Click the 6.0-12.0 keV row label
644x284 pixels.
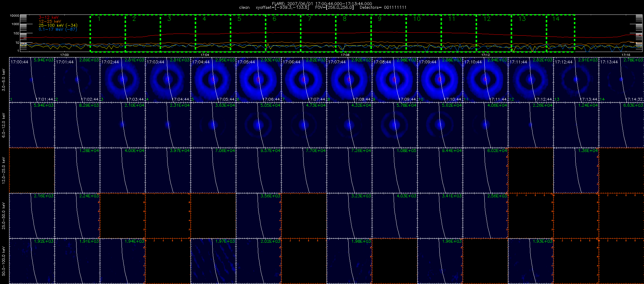click(4, 125)
